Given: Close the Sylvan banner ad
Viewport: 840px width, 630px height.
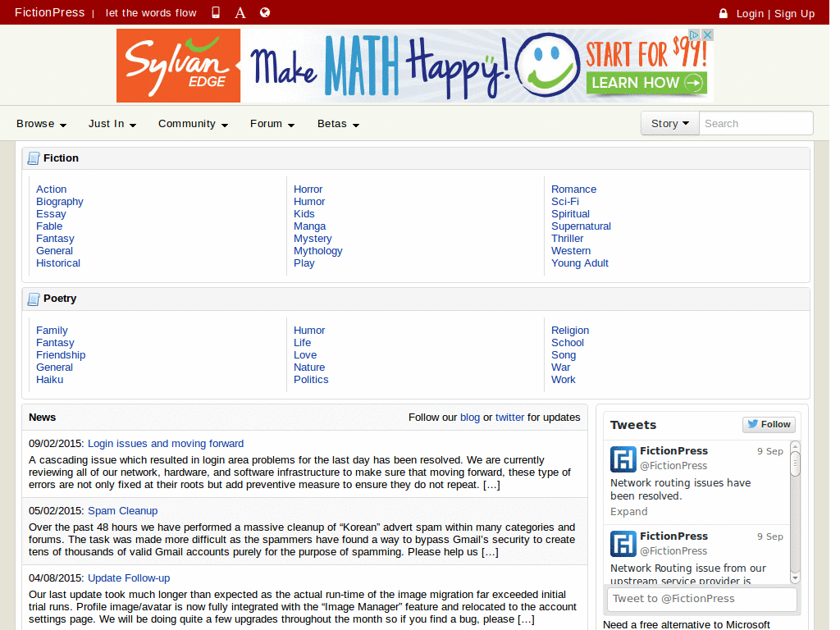Looking at the screenshot, I should point(707,34).
